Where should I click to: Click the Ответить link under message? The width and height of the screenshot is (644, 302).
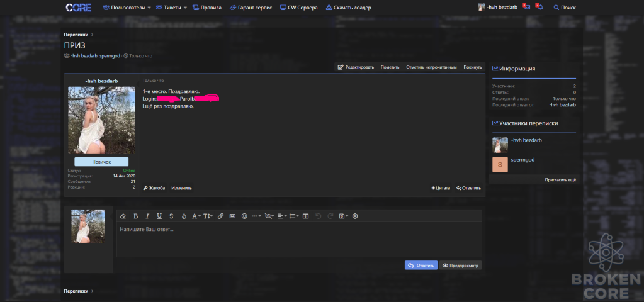468,188
